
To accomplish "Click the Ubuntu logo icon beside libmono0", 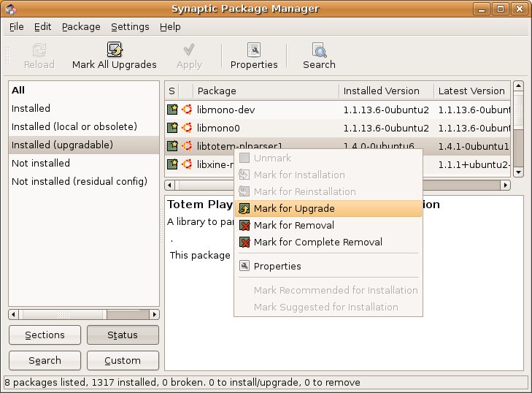I will click(x=187, y=128).
